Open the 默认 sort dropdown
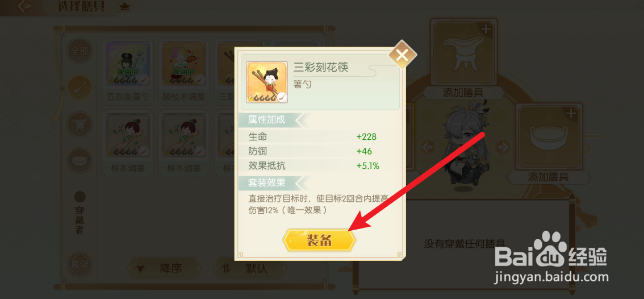 pos(250,269)
